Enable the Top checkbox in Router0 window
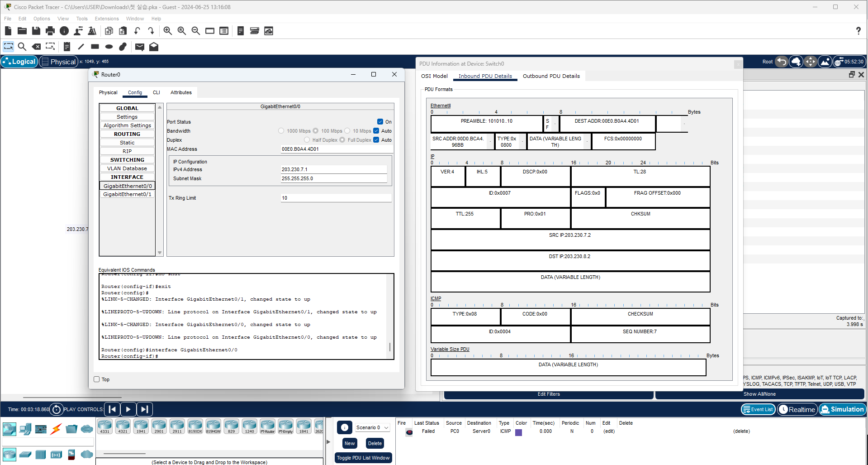Image resolution: width=868 pixels, height=465 pixels. coord(96,379)
